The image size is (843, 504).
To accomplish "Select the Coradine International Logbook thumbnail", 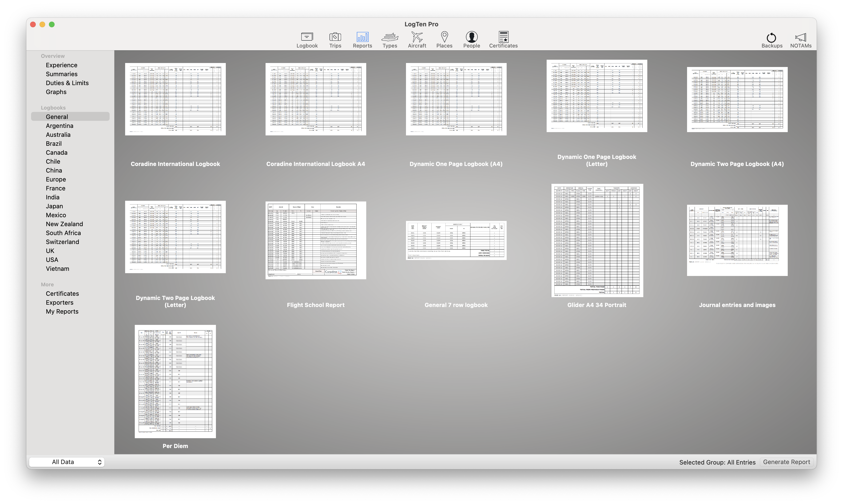I will tap(175, 99).
